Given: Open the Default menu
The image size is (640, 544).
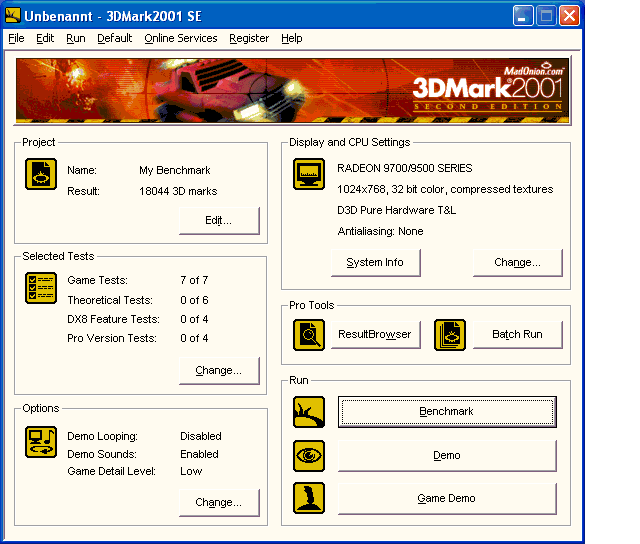Looking at the screenshot, I should click(115, 38).
